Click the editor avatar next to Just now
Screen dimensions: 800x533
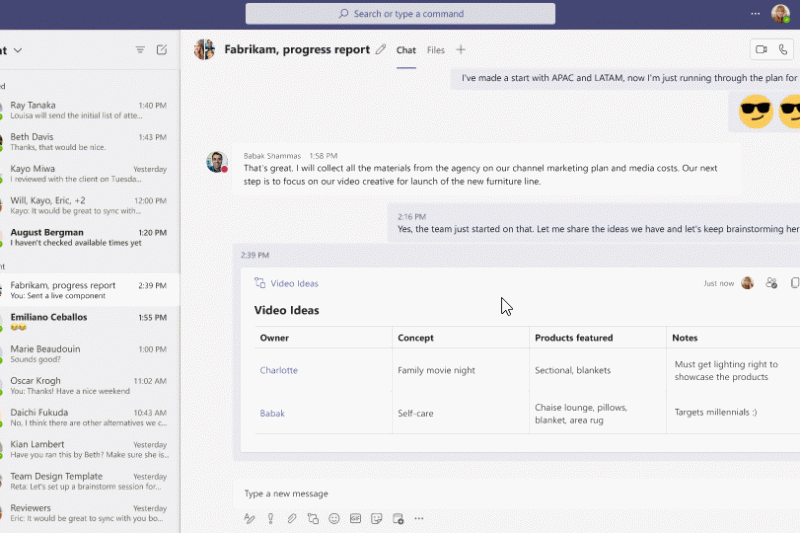[747, 283]
